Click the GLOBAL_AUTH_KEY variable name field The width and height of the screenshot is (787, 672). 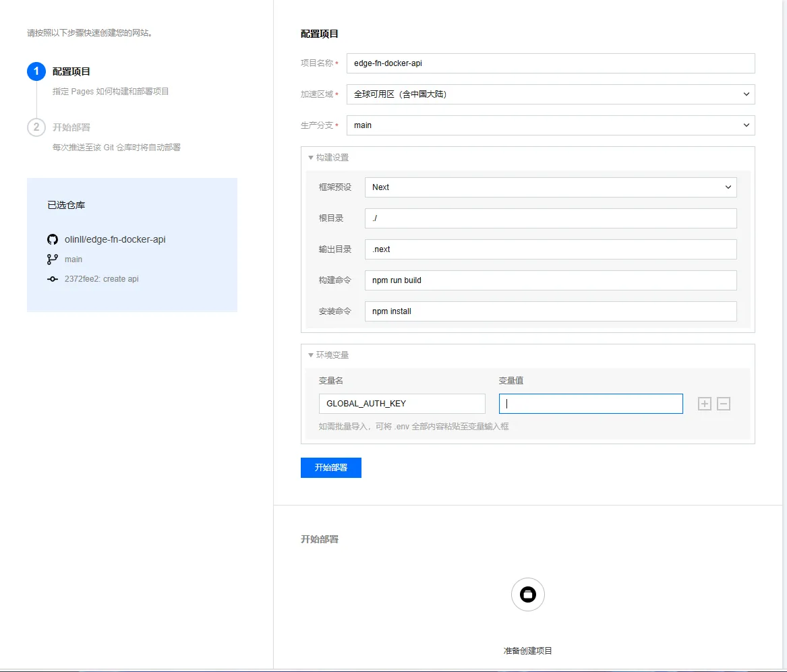(402, 404)
